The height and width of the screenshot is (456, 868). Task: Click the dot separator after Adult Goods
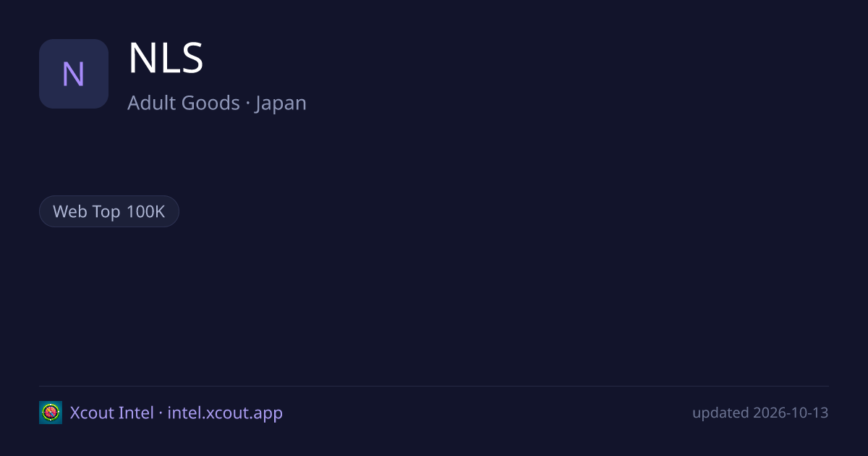[x=247, y=104]
